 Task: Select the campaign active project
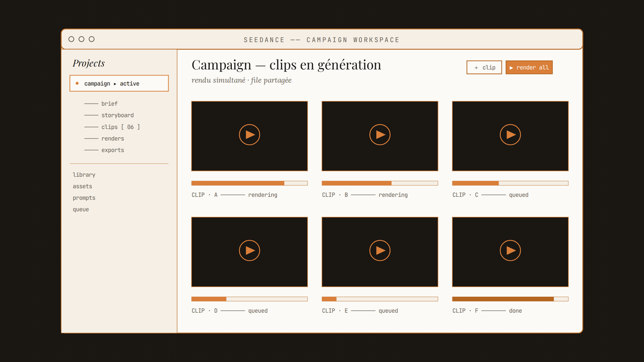119,84
